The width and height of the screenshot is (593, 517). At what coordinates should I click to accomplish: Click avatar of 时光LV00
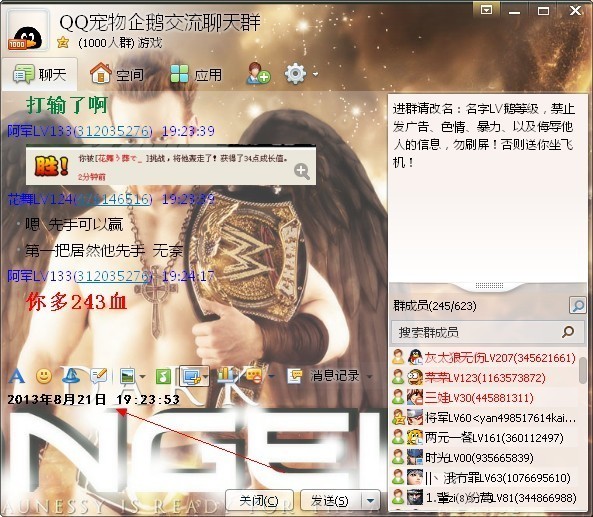click(415, 457)
